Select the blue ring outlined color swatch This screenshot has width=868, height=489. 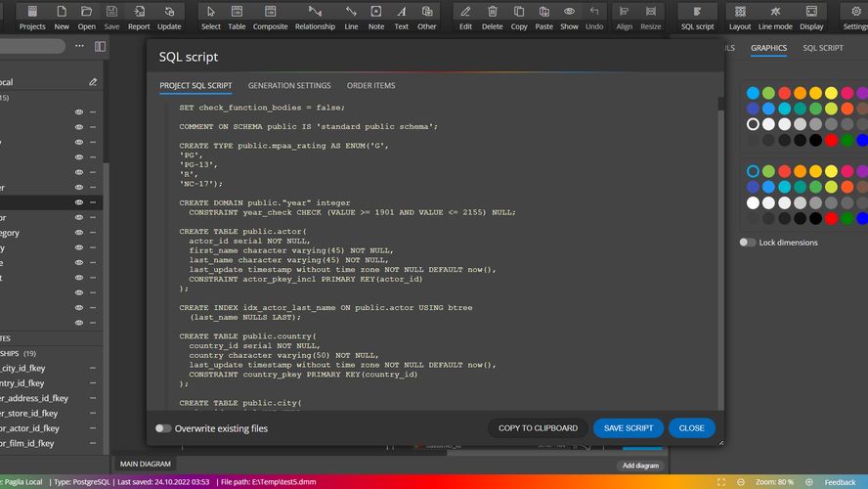[753, 171]
